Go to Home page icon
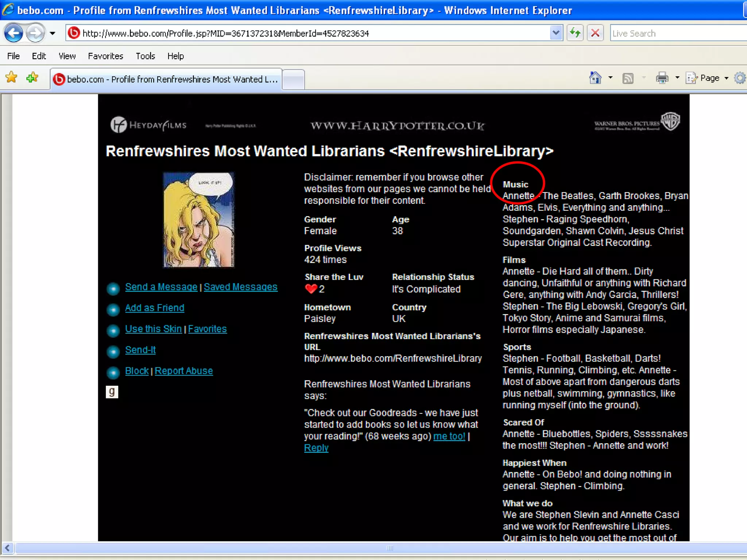 tap(595, 78)
